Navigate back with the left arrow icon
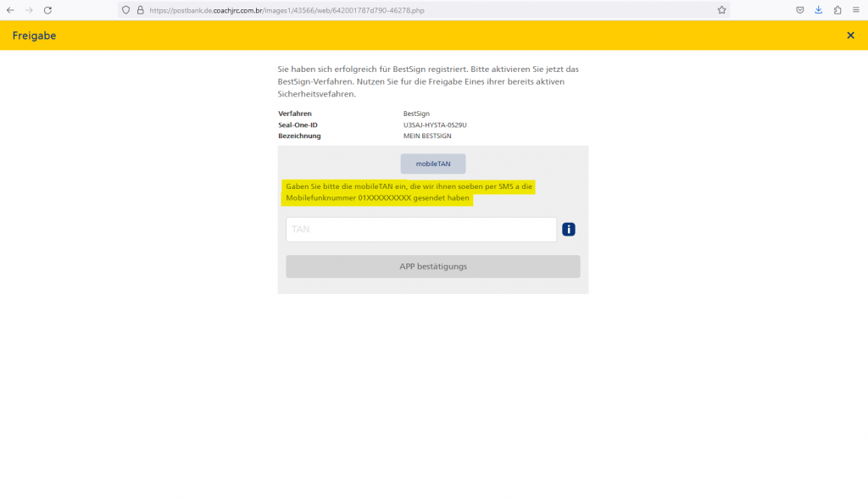The width and height of the screenshot is (868, 499). (10, 10)
